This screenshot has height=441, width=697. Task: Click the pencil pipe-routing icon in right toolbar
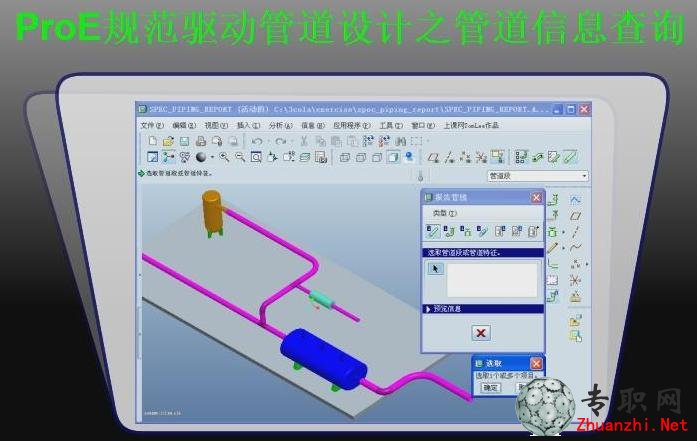point(553,248)
